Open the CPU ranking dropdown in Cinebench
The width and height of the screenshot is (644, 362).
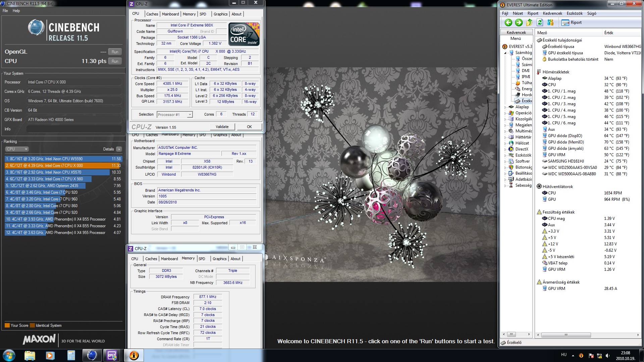(17, 149)
